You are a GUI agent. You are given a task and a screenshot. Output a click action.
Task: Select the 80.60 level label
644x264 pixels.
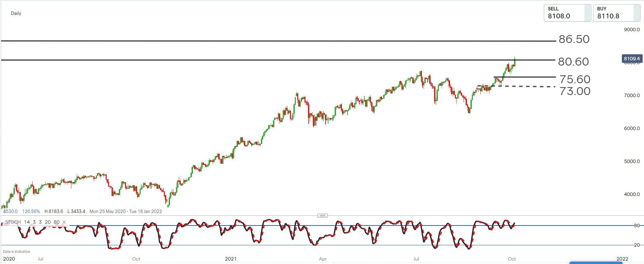[573, 62]
